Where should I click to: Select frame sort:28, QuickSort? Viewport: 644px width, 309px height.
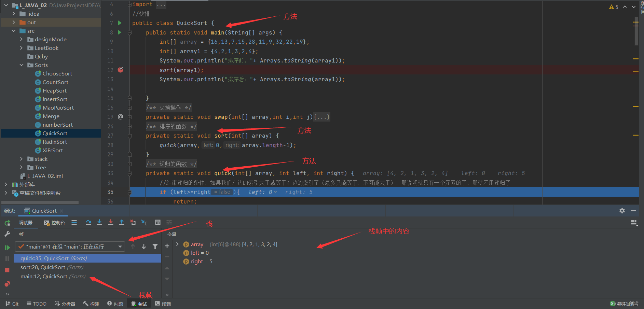coord(87,267)
